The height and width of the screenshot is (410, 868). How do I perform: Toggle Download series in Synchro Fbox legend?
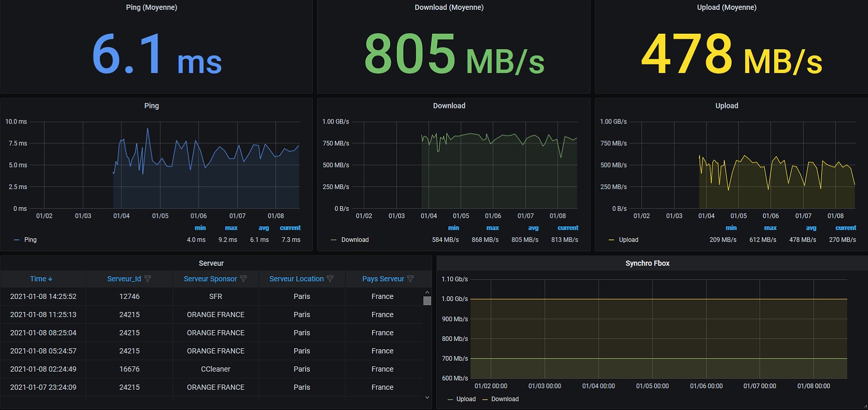coord(504,399)
